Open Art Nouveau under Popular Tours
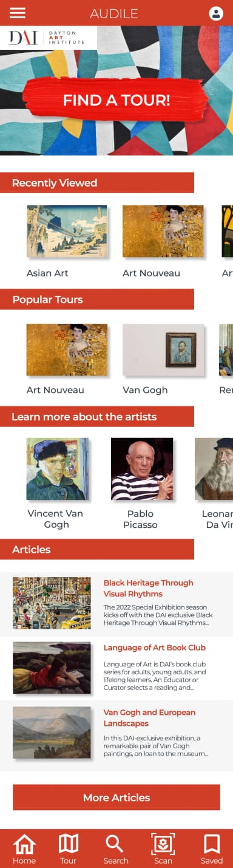The image size is (233, 868). pyautogui.click(x=67, y=350)
